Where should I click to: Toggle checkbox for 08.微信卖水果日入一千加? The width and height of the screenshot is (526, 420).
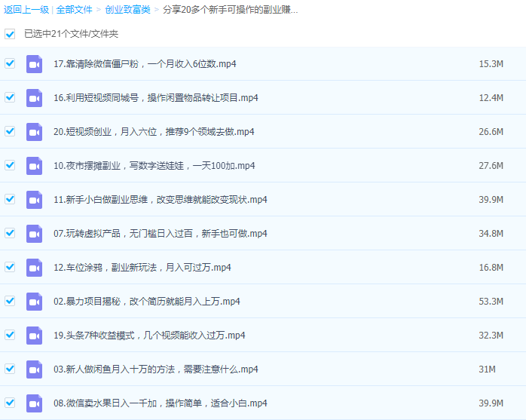pos(10,403)
